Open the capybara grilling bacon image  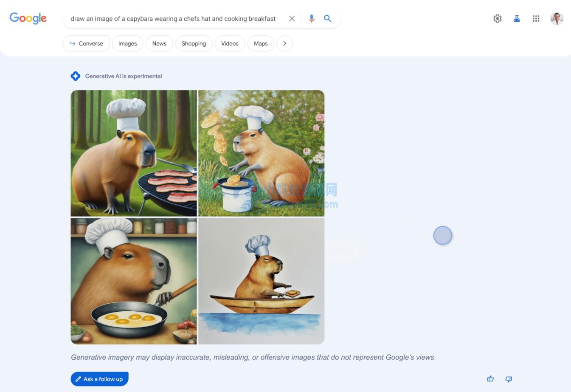point(134,153)
